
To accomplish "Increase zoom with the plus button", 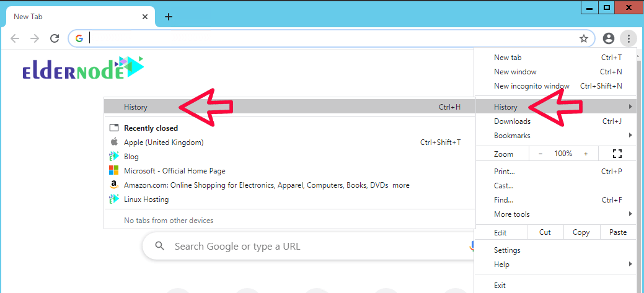I will coord(586,154).
